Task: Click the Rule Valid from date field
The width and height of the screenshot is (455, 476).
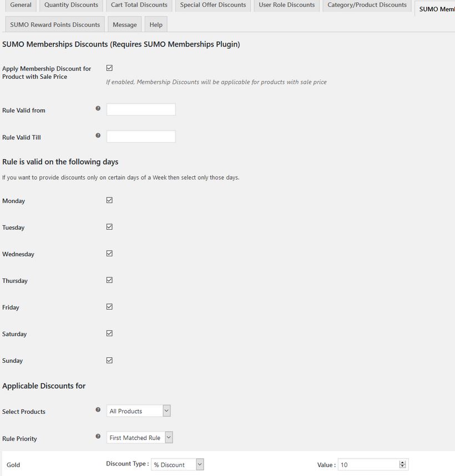Action: 141,109
